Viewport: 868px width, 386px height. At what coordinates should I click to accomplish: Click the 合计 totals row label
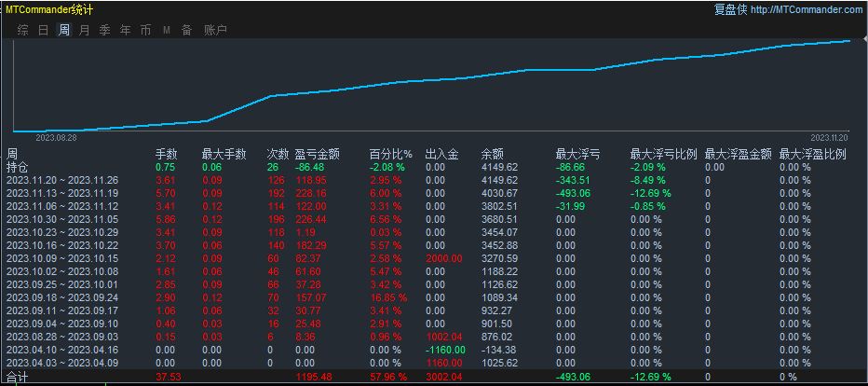coord(17,377)
